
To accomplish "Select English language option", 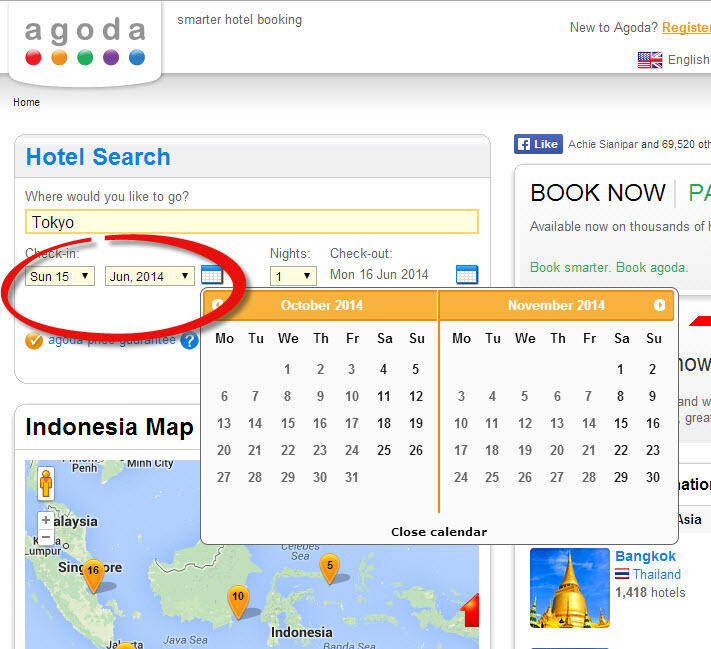I will click(688, 59).
